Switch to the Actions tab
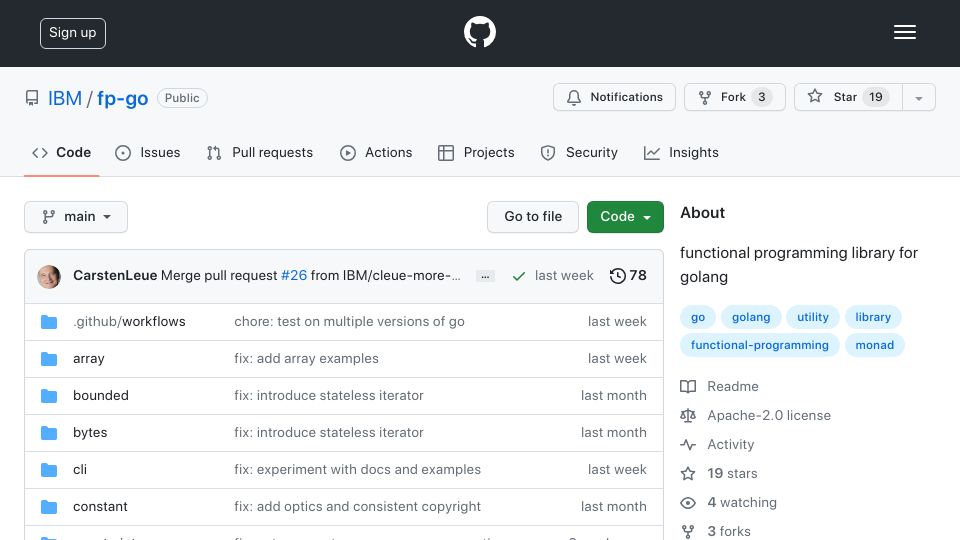The width and height of the screenshot is (960, 540). (x=376, y=152)
